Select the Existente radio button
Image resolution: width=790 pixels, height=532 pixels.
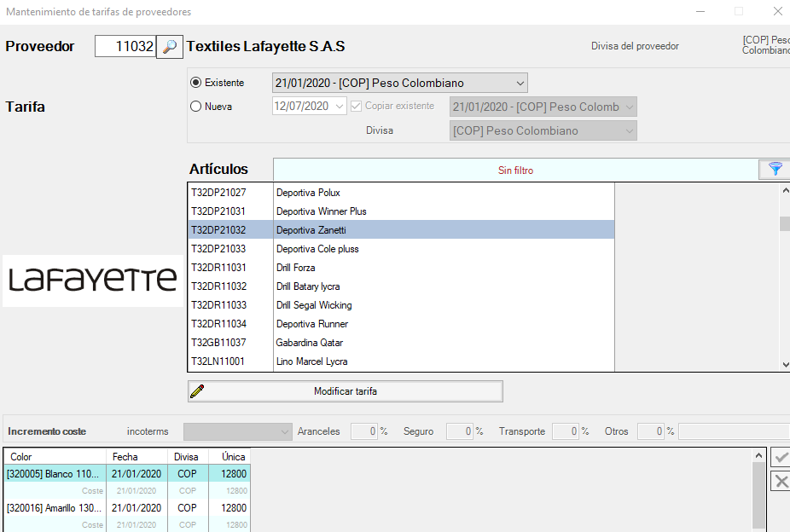click(196, 83)
